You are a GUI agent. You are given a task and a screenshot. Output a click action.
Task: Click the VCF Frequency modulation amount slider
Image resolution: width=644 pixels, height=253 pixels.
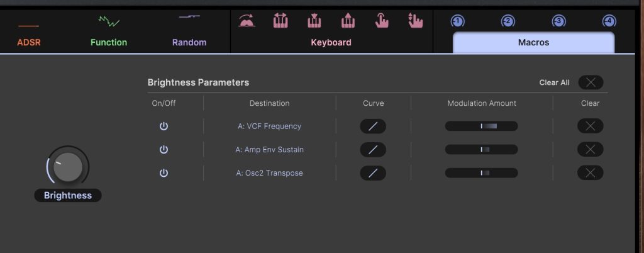[x=481, y=126]
